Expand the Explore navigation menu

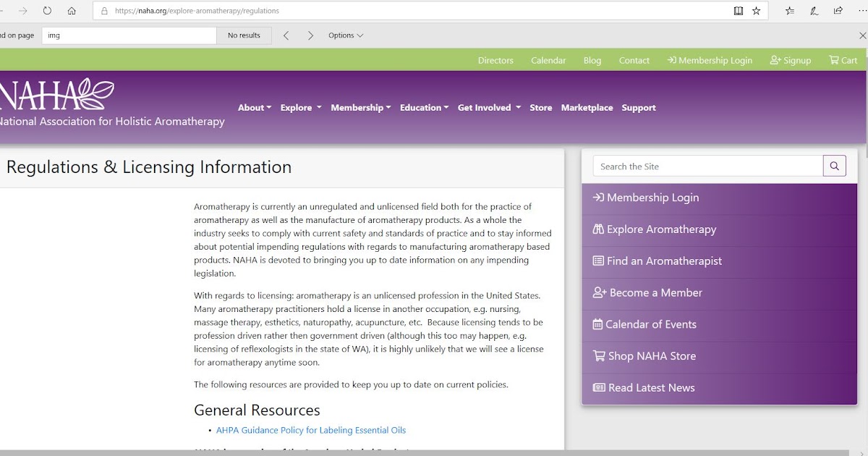[301, 108]
